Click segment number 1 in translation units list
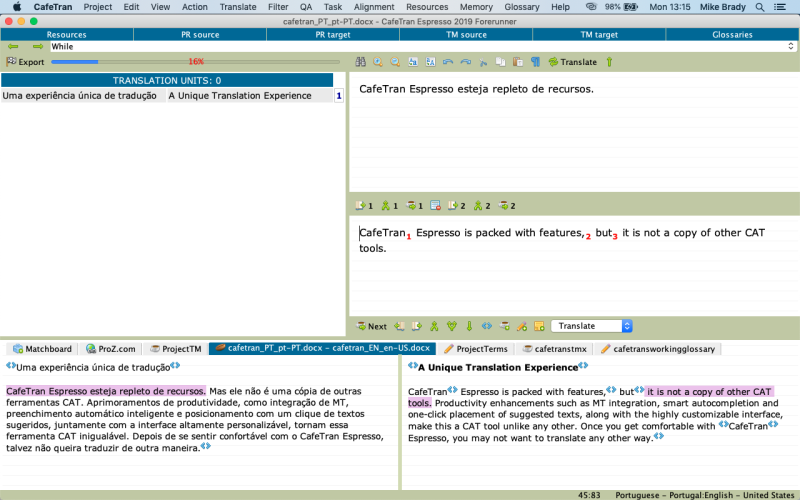This screenshot has width=800, height=500. point(339,96)
